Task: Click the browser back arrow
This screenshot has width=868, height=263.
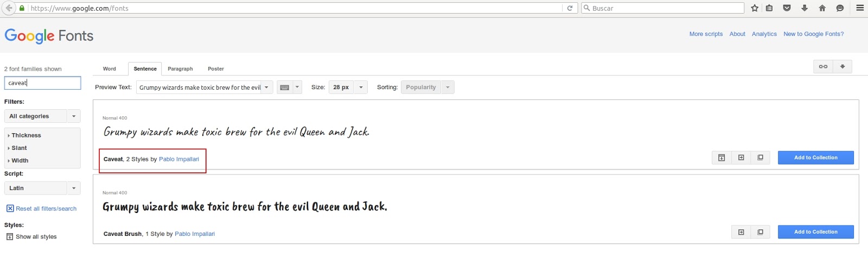Action: [9, 8]
